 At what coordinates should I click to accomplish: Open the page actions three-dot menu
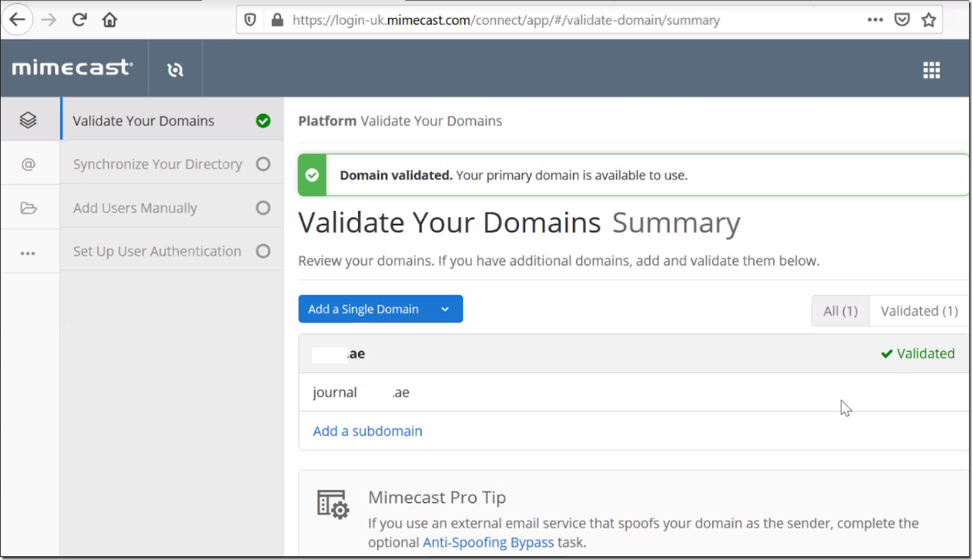tap(875, 20)
